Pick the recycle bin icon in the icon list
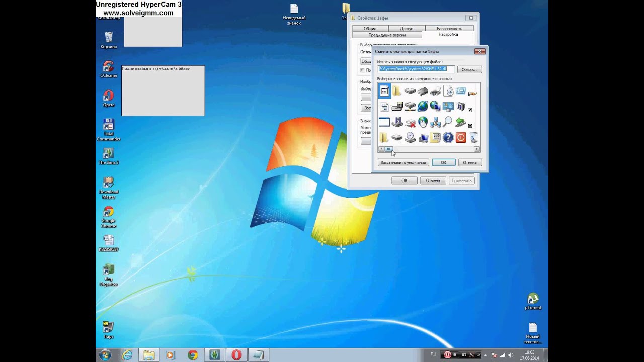 473,137
